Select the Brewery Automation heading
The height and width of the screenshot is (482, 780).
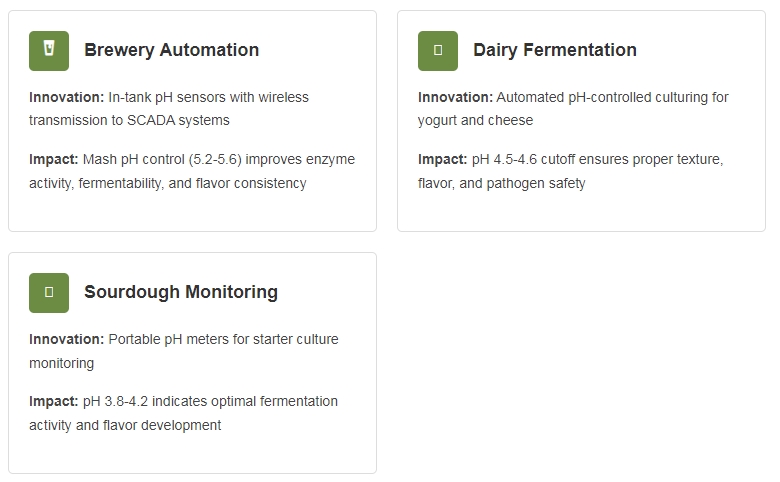coord(171,50)
